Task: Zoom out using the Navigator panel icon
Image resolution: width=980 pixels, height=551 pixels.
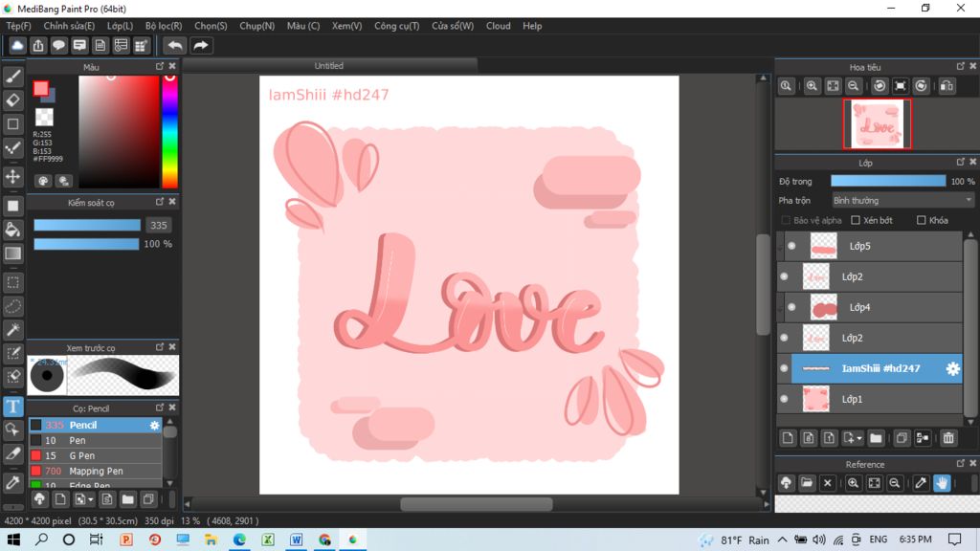Action: [853, 86]
